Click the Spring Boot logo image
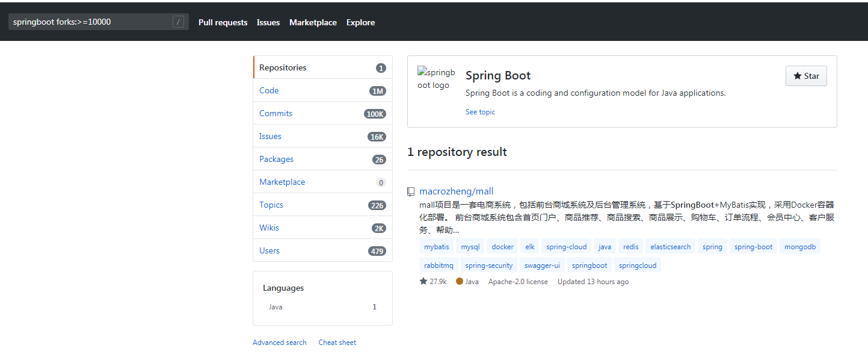 point(436,79)
